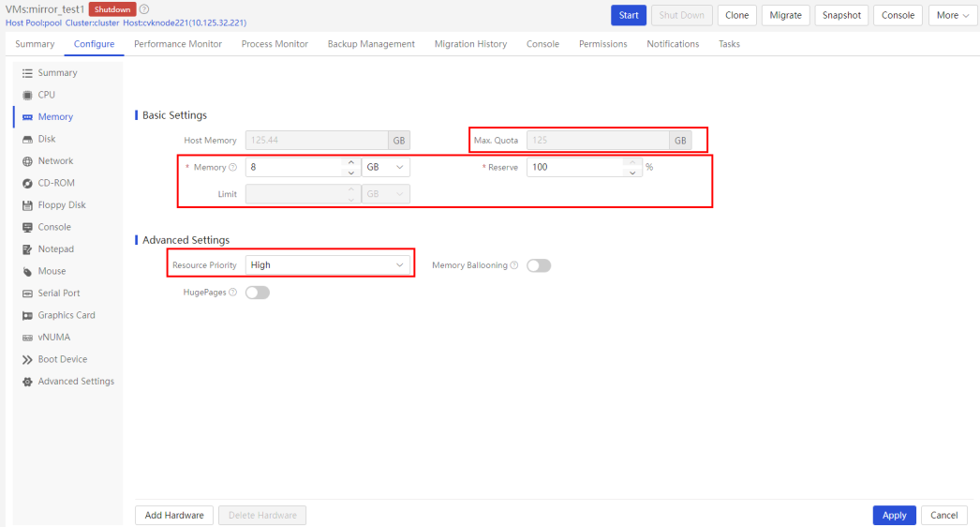Click the Serial Port icon
The height and width of the screenshot is (527, 980).
[x=27, y=294]
